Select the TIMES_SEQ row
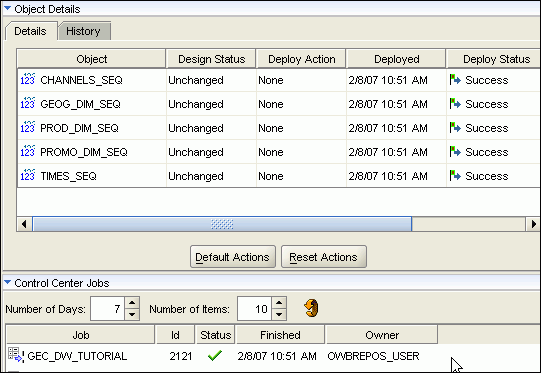The width and height of the screenshot is (541, 373). pos(279,176)
